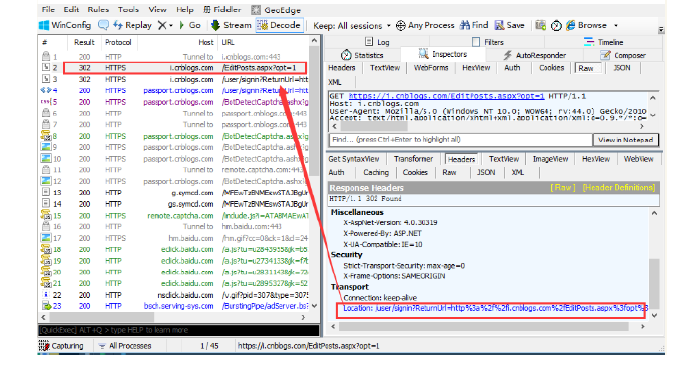
Task: Click the comment speech-bubble icon
Action: pyautogui.click(x=103, y=25)
